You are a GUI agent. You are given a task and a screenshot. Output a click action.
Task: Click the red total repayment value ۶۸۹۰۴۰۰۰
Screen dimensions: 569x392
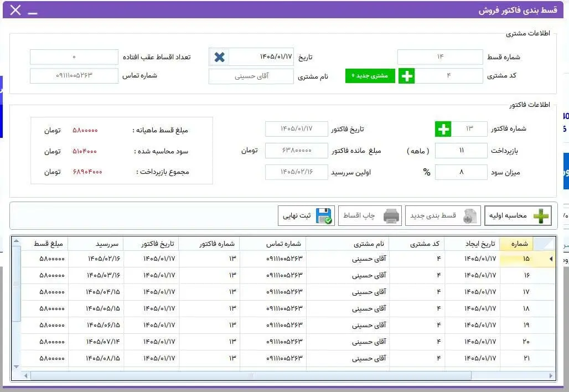click(87, 172)
